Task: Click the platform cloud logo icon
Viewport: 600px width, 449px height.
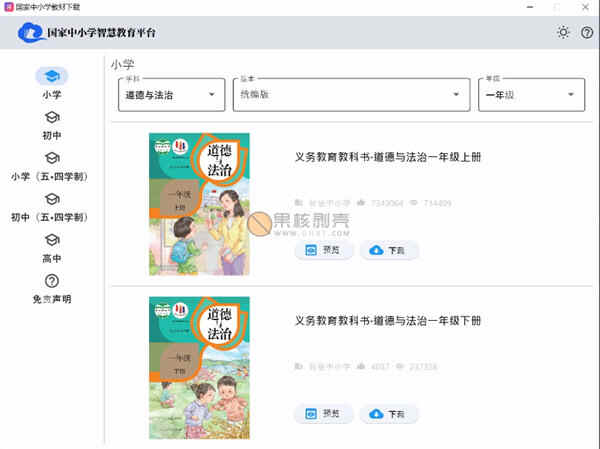Action: point(31,33)
